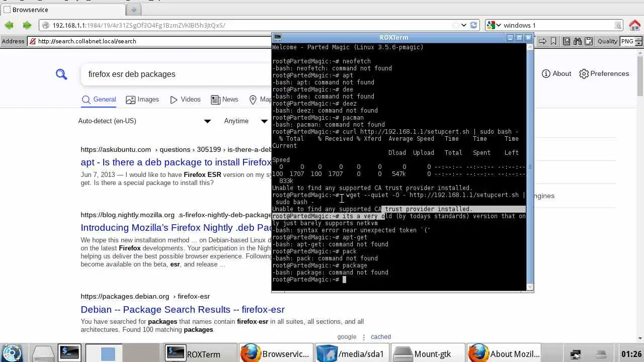Open the Parted Magic start menu icon

12,353
